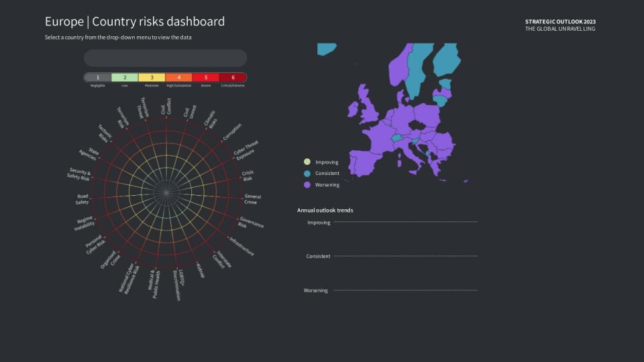Click the Civil Conflict radar label

pyautogui.click(x=166, y=107)
